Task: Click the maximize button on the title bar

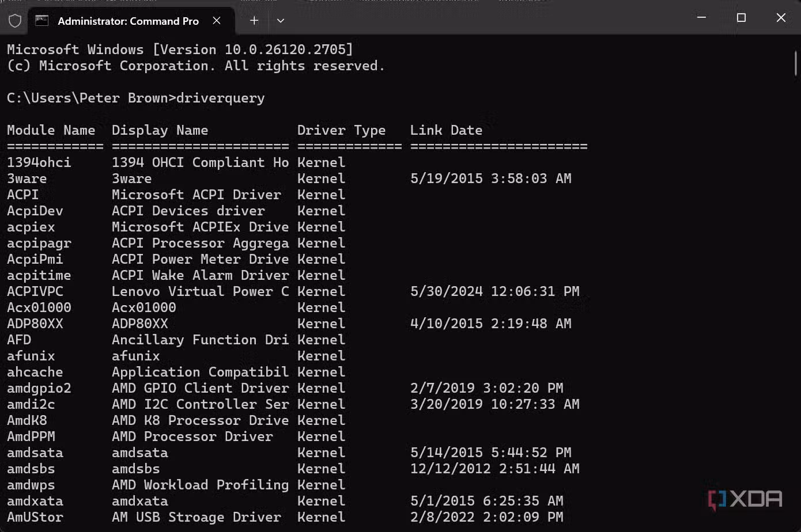Action: [x=741, y=18]
